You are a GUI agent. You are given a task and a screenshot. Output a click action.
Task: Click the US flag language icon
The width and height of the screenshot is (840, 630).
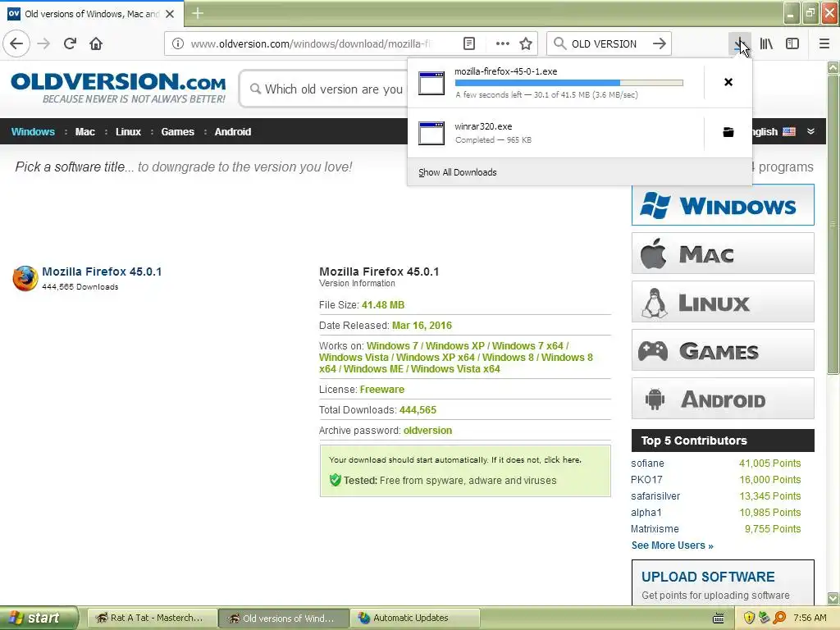point(789,132)
